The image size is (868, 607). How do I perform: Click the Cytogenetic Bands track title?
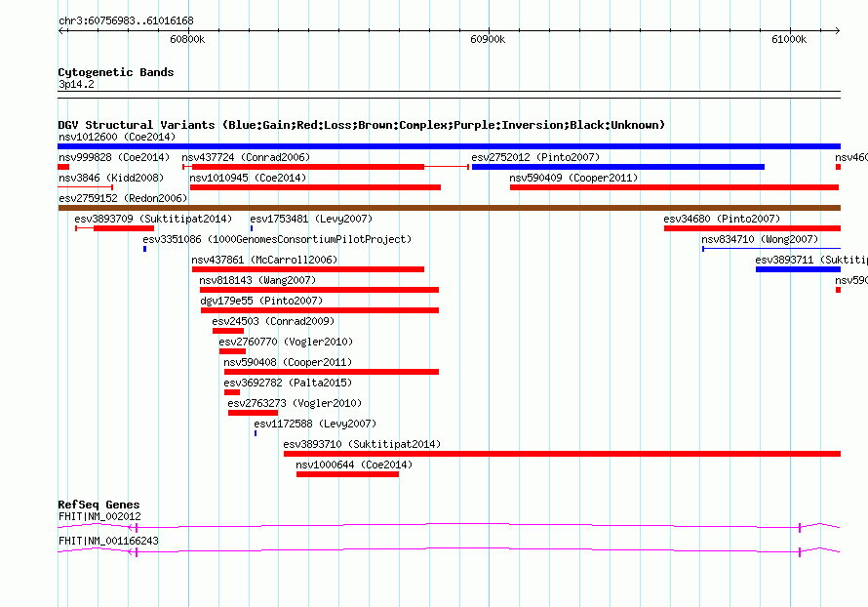(116, 72)
